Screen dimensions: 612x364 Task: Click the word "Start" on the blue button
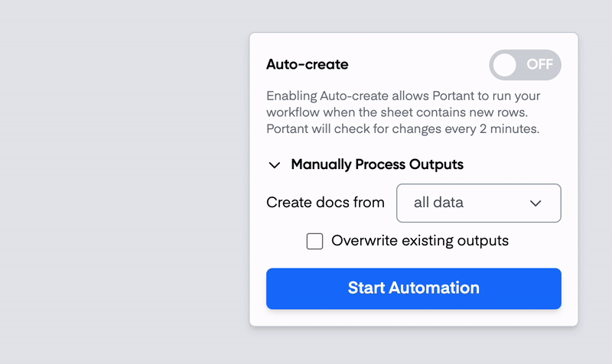coord(366,288)
